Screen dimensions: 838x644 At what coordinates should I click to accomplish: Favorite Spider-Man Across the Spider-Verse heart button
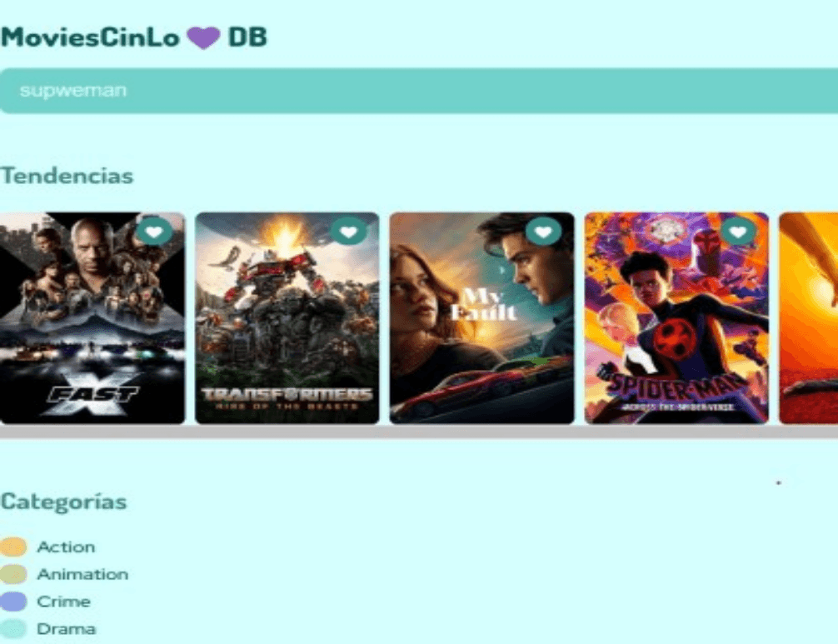click(x=738, y=232)
